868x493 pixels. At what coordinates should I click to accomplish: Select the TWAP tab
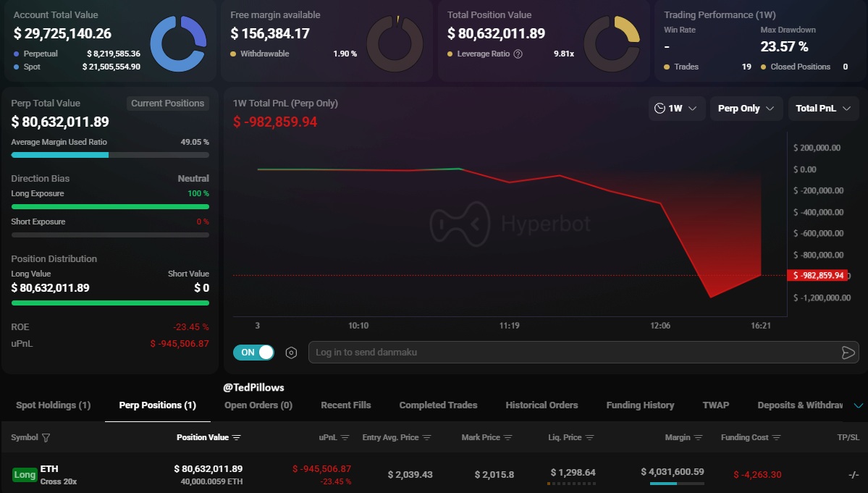coord(716,405)
